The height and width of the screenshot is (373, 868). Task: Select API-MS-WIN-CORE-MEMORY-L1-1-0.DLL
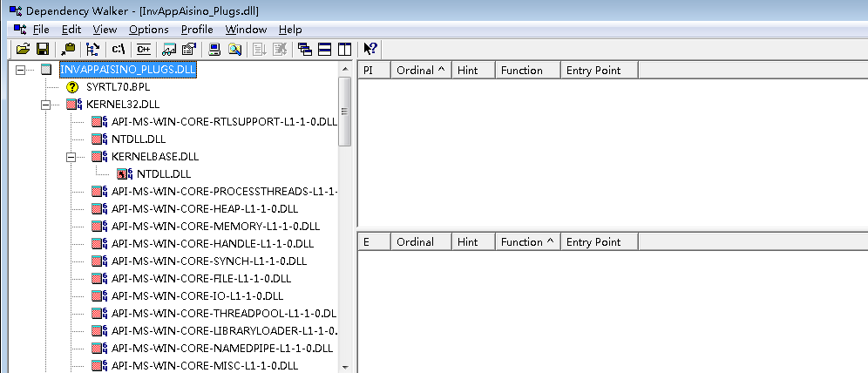215,227
